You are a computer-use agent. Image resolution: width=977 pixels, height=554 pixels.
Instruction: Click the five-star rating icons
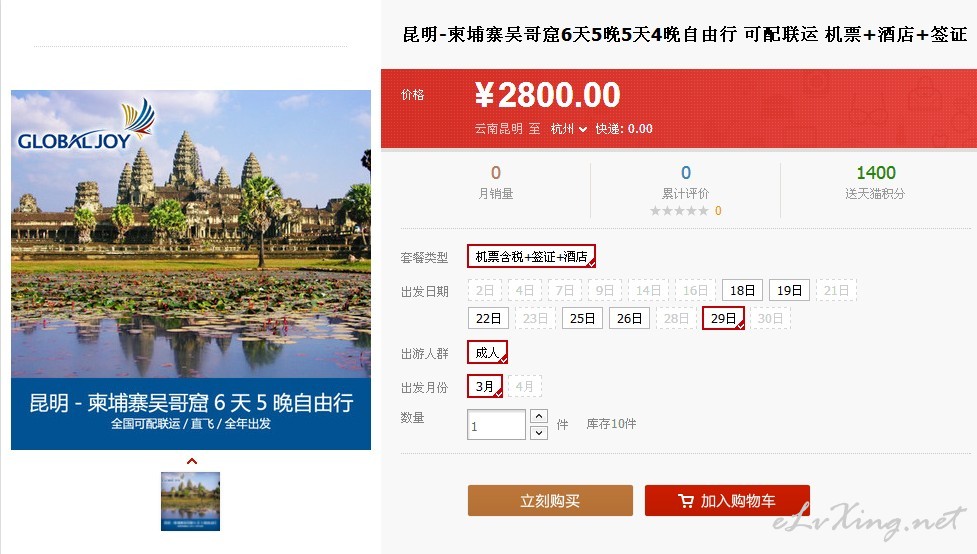679,211
